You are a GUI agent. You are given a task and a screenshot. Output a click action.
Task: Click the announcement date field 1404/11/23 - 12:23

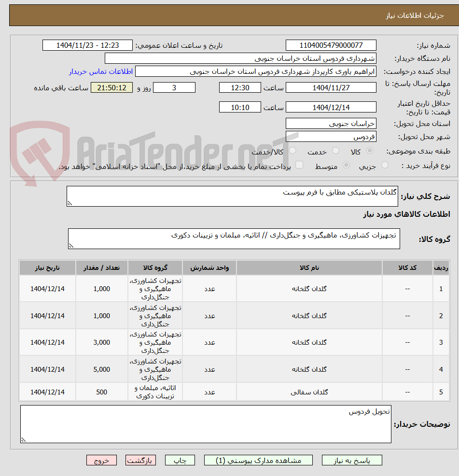(x=87, y=45)
